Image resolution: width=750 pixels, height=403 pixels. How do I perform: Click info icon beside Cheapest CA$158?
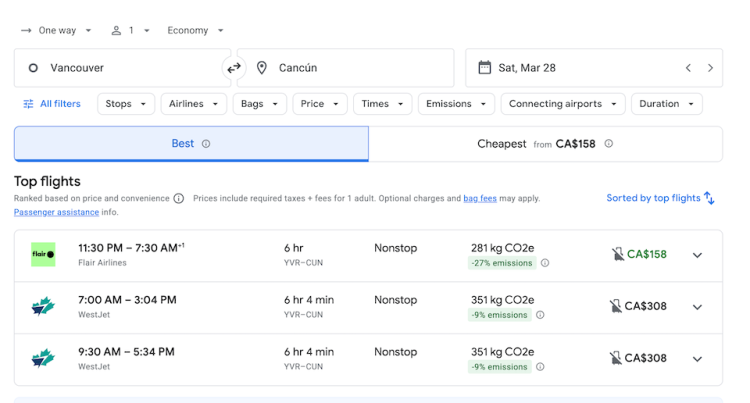tap(608, 144)
